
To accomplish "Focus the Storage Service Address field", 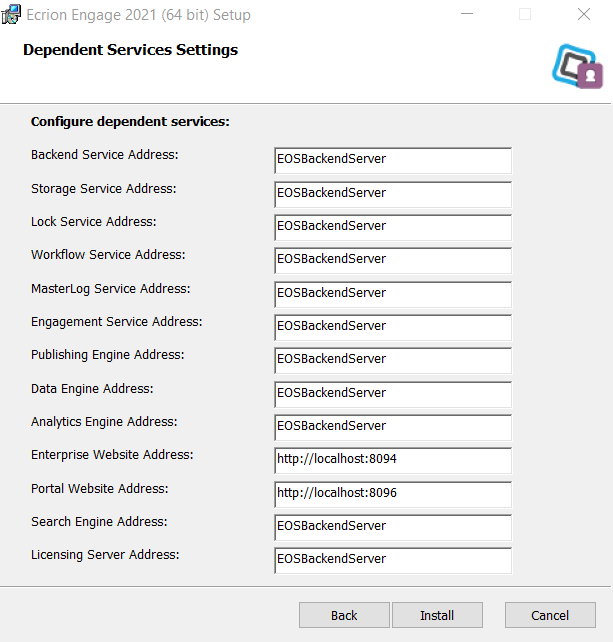I will [x=393, y=194].
